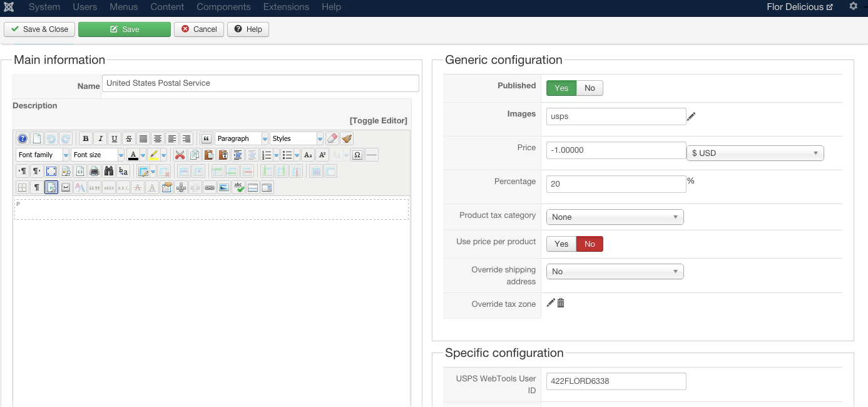Open the Styles dropdown
This screenshot has width=868, height=407.
[x=297, y=138]
